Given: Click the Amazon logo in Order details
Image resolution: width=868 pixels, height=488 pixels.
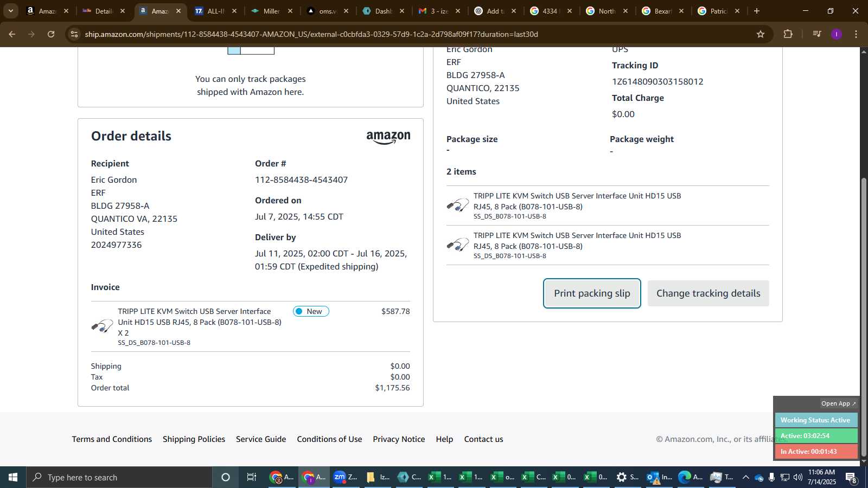Looking at the screenshot, I should (x=388, y=138).
